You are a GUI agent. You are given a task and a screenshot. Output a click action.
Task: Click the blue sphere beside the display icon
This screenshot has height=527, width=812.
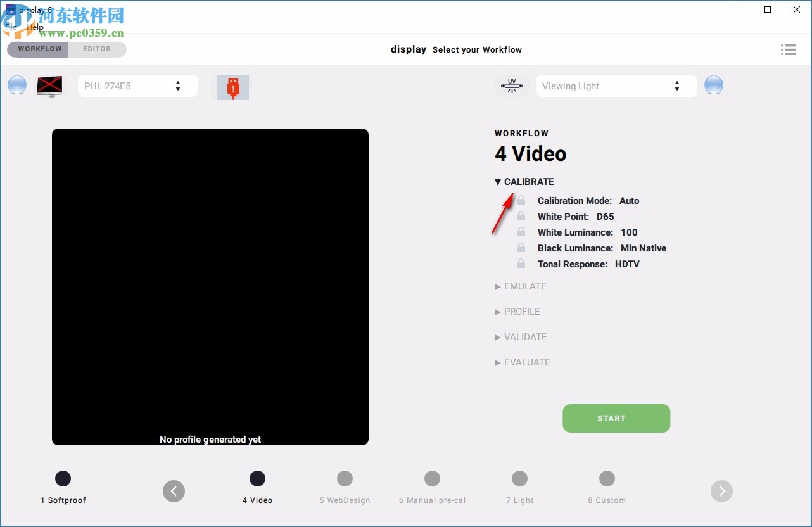[x=17, y=85]
